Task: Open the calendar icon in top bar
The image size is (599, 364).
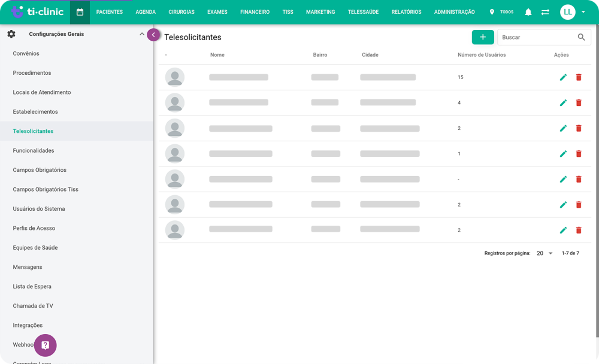Action: pos(80,12)
